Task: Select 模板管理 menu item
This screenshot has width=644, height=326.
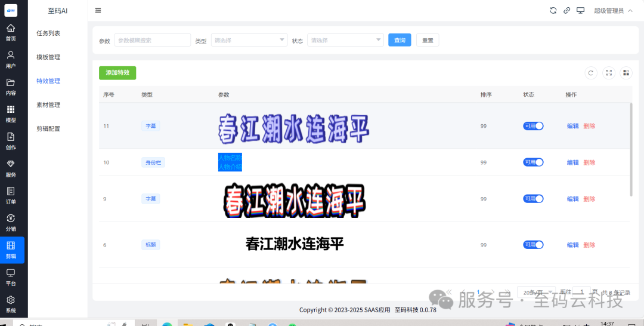Action: pos(48,57)
